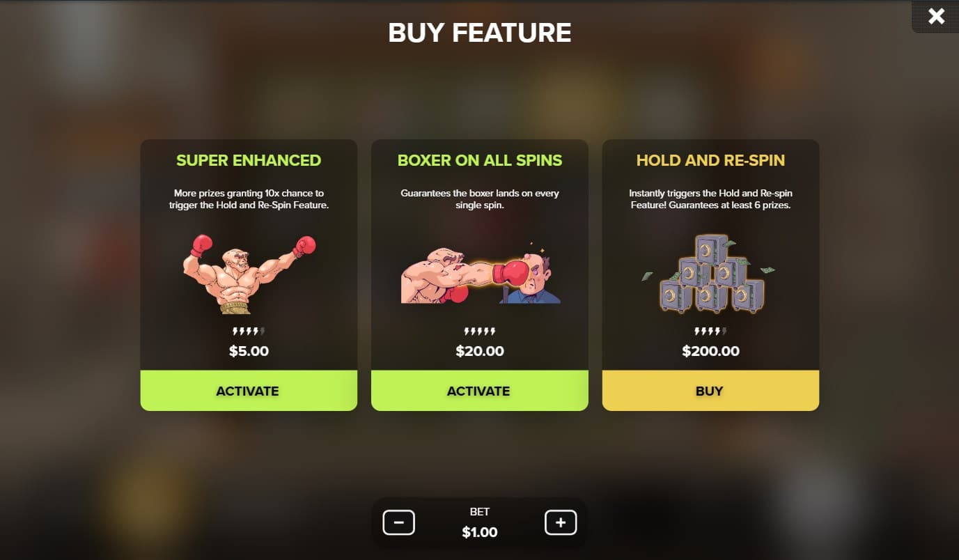Increase bet with the plus button
The height and width of the screenshot is (560, 959).
(561, 522)
